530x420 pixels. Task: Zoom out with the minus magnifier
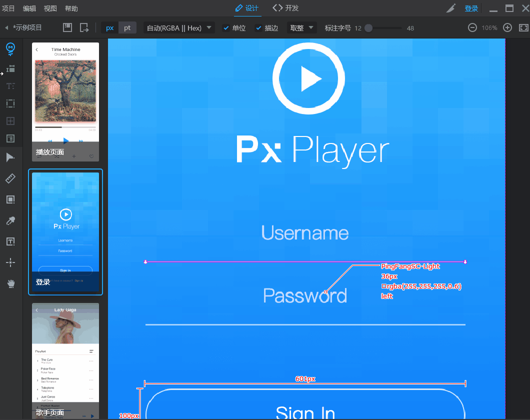point(472,27)
